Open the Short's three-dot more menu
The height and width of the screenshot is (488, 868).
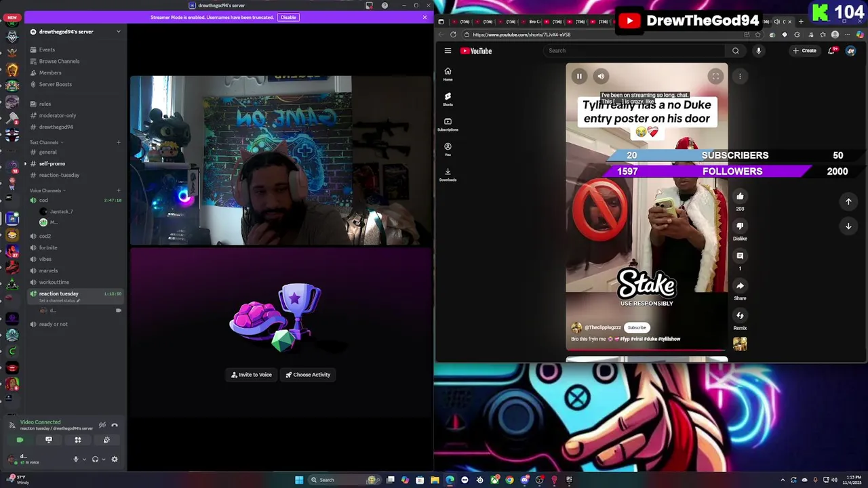click(x=740, y=76)
